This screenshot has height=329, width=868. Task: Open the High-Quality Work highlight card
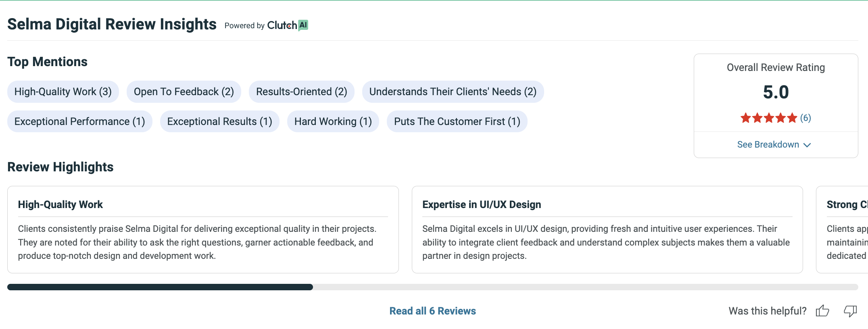point(203,229)
